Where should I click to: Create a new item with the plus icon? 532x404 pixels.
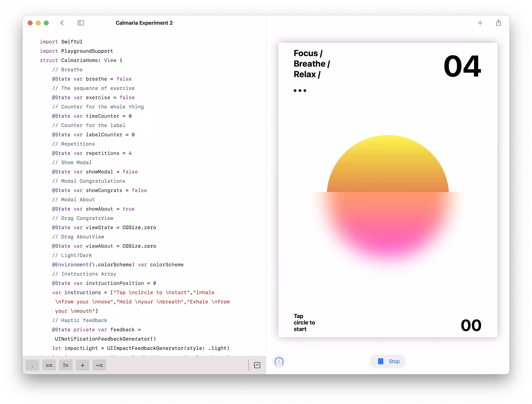pyautogui.click(x=480, y=23)
